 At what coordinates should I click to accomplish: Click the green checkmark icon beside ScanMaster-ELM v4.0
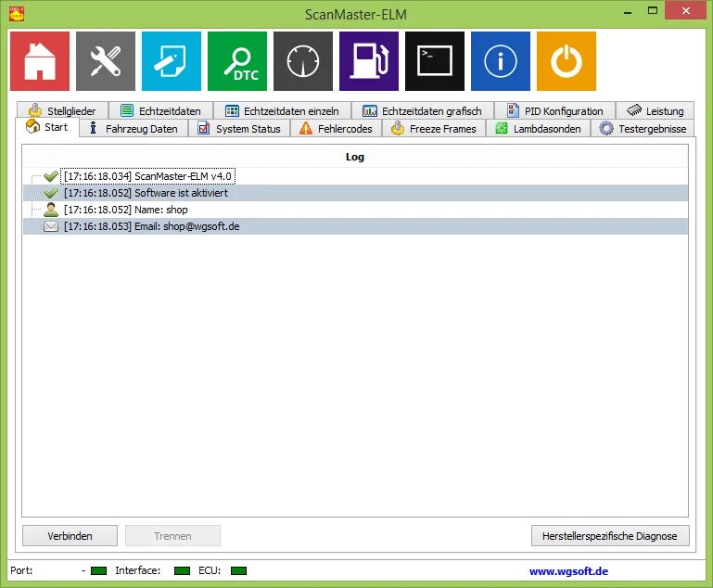51,176
